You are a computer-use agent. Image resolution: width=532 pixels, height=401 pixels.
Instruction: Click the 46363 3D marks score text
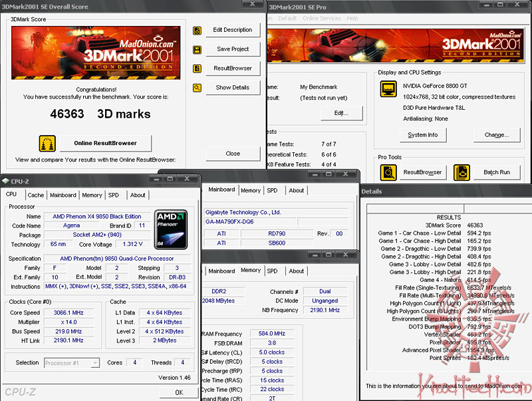[100, 114]
